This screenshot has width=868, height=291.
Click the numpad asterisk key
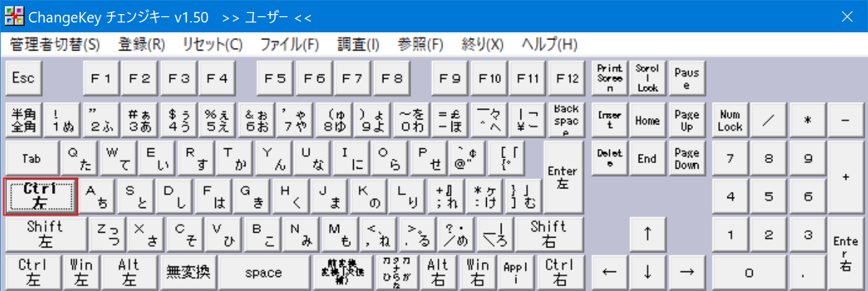(808, 121)
